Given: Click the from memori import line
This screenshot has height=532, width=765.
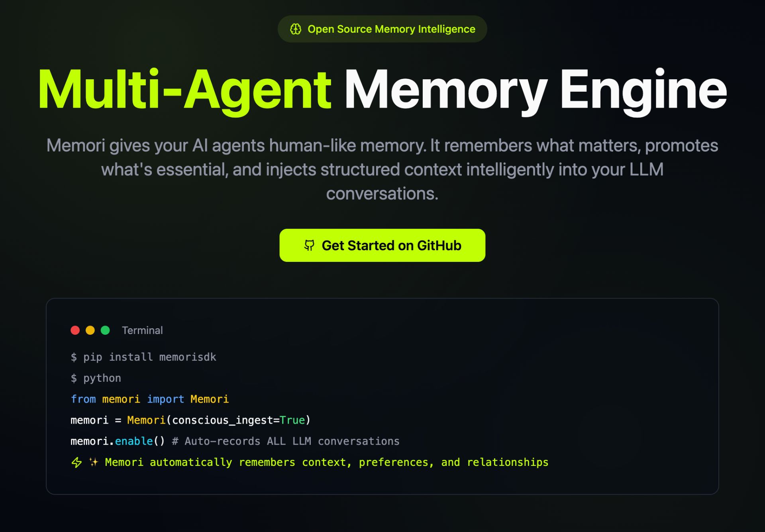Looking at the screenshot, I should coord(149,399).
